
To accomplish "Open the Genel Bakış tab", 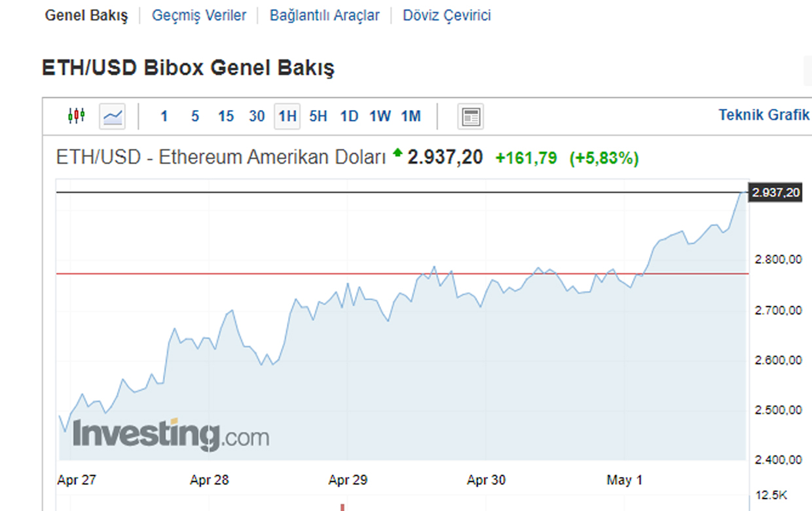I will coord(86,16).
